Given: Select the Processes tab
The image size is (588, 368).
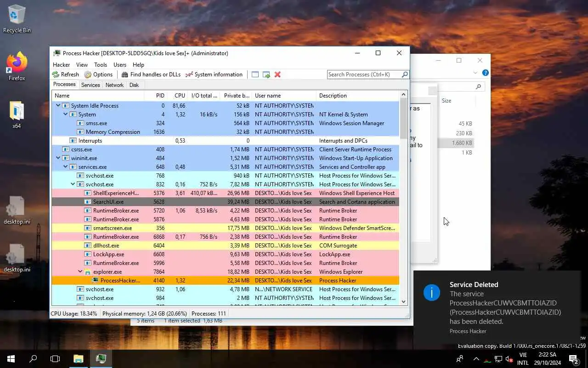Looking at the screenshot, I should coord(64,85).
